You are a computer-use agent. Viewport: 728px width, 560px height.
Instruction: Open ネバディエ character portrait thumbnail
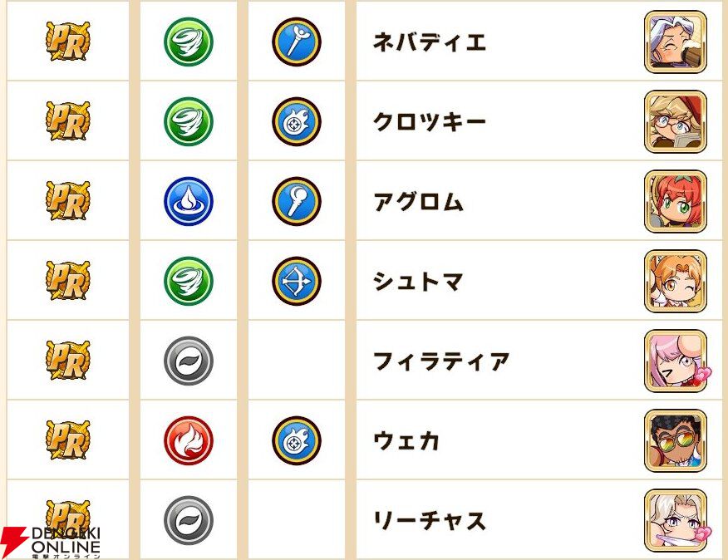[675, 42]
